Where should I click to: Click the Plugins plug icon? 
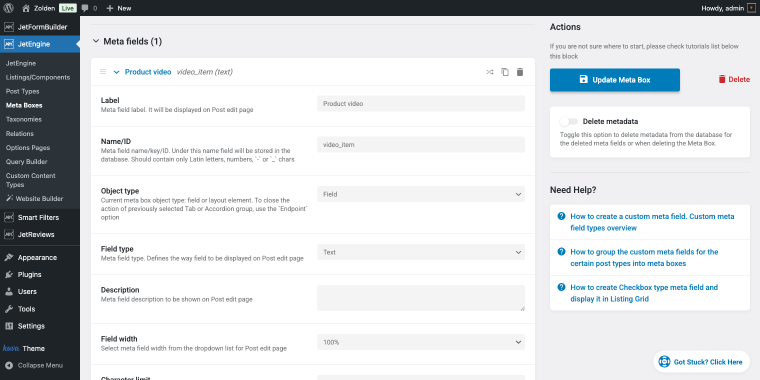[9, 275]
